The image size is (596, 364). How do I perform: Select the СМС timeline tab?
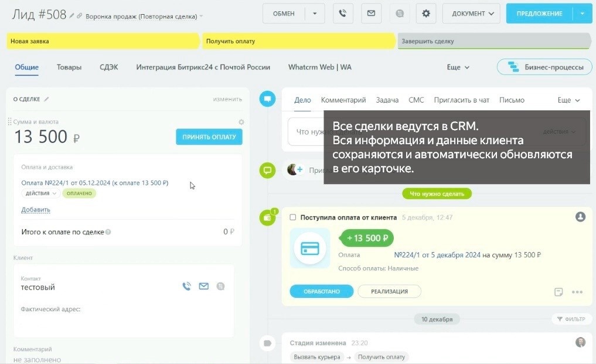pyautogui.click(x=416, y=100)
